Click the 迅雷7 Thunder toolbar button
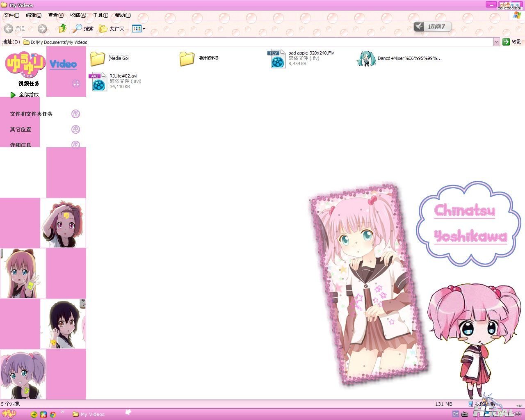Viewport: 525px width, 420px height. click(432, 27)
